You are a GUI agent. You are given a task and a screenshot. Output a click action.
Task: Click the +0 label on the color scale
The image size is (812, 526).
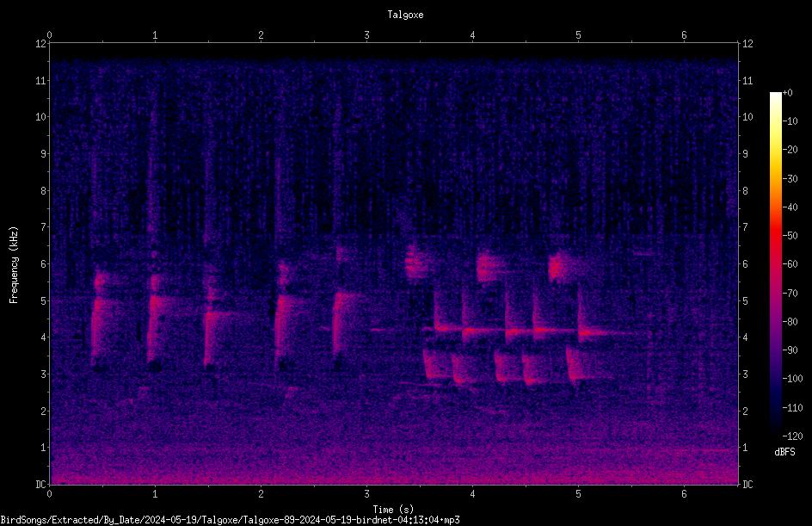[788, 93]
